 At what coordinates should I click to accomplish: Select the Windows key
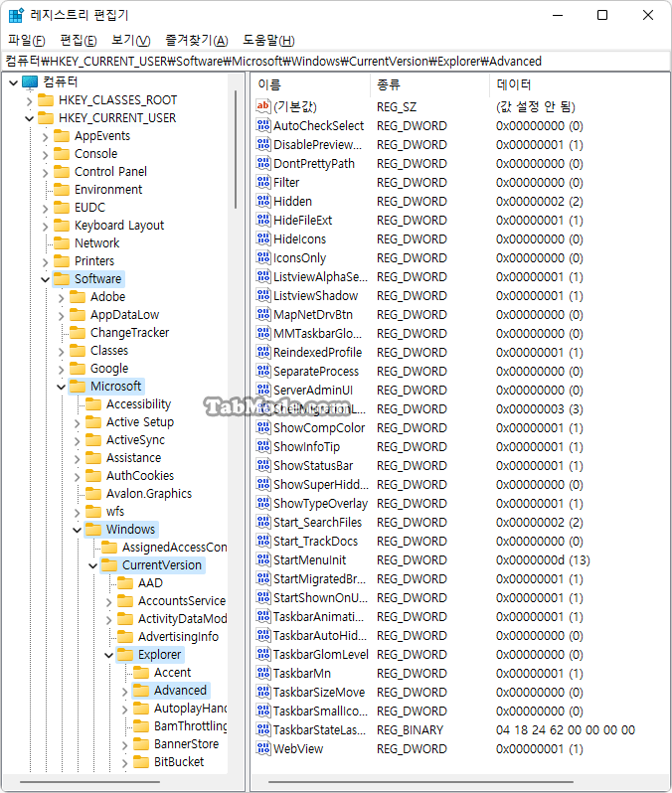click(x=130, y=530)
